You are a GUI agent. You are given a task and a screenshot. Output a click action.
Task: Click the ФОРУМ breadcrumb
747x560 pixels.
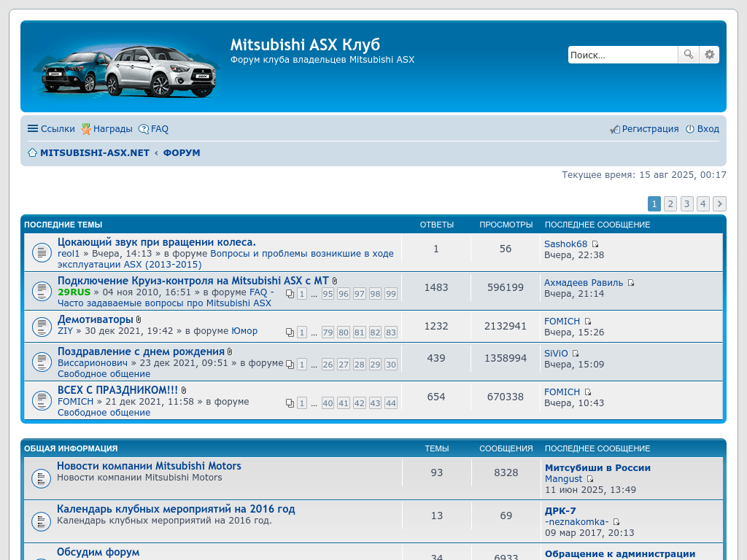(x=182, y=153)
